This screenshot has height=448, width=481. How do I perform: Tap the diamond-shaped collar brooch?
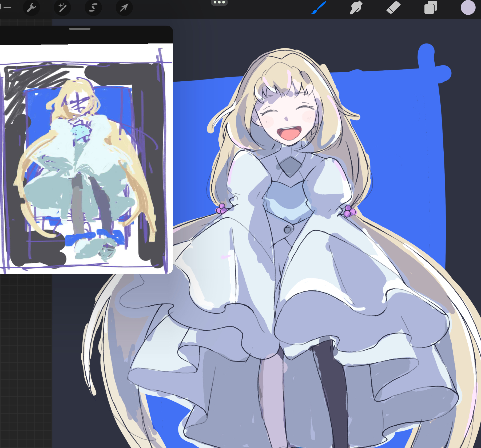(291, 166)
